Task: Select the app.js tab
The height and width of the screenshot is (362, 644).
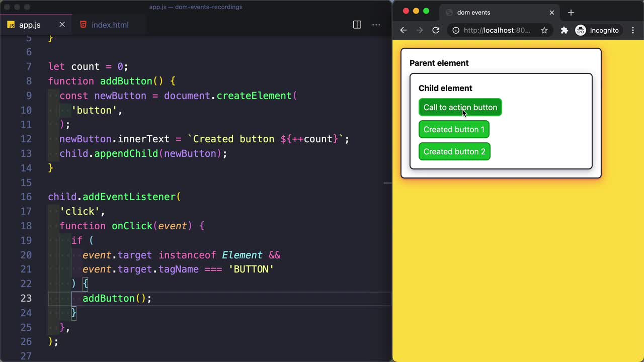Action: pos(30,25)
